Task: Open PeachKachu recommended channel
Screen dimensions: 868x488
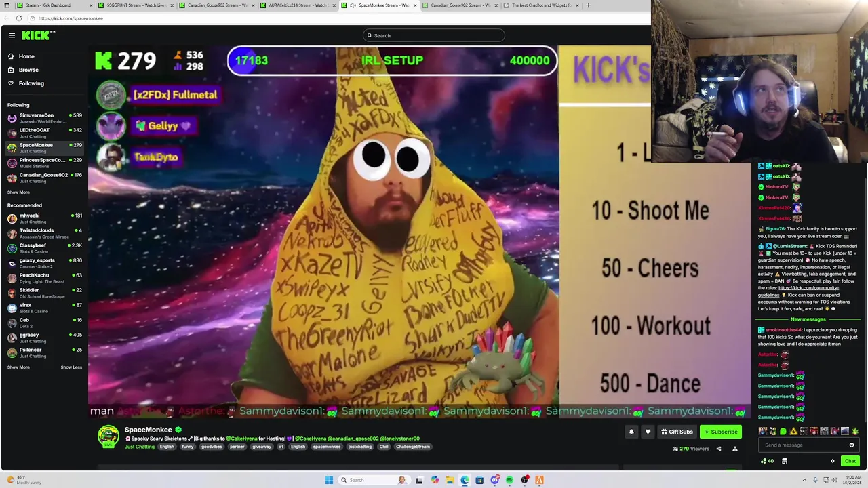Action: pyautogui.click(x=44, y=278)
